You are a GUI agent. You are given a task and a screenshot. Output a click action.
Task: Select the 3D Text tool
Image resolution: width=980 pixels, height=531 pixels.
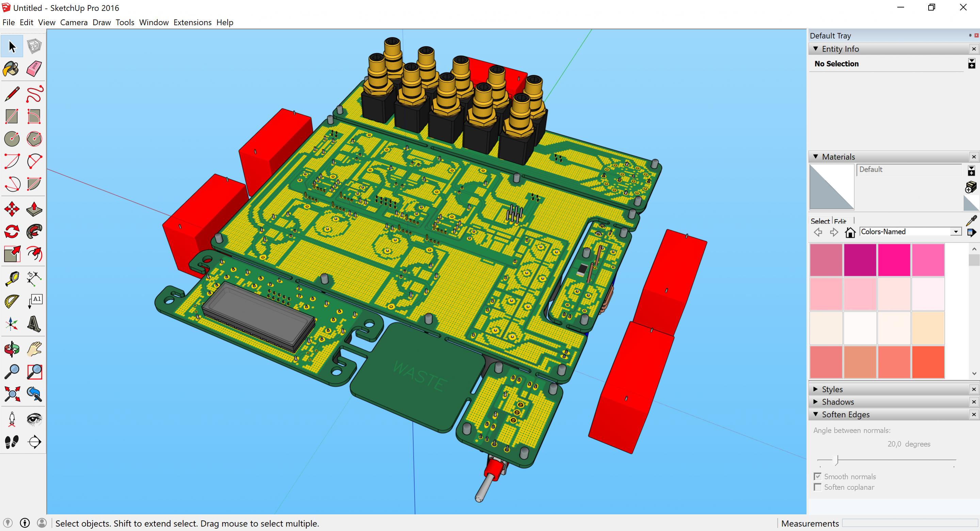point(34,324)
